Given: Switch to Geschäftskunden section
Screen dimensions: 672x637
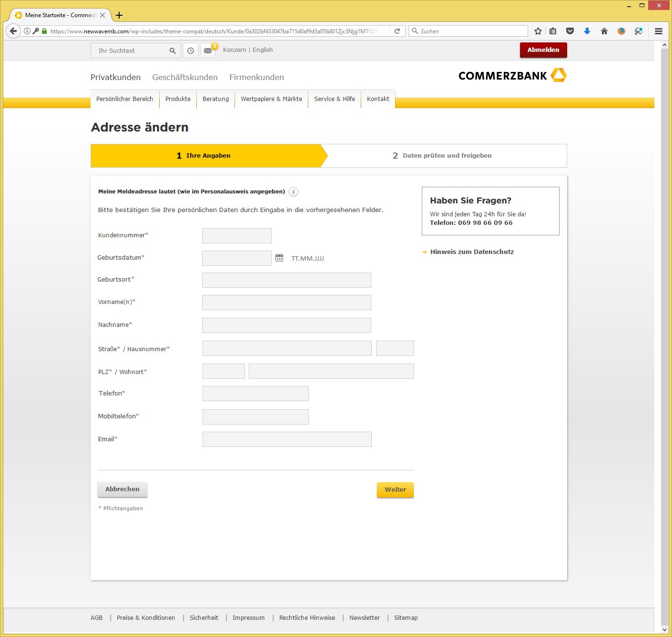Looking at the screenshot, I should click(x=185, y=77).
